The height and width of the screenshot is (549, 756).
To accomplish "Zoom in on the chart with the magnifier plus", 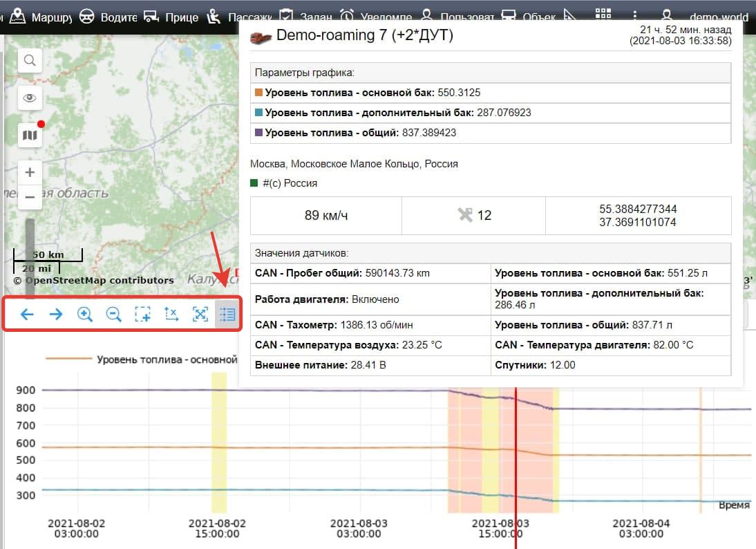I will click(85, 315).
